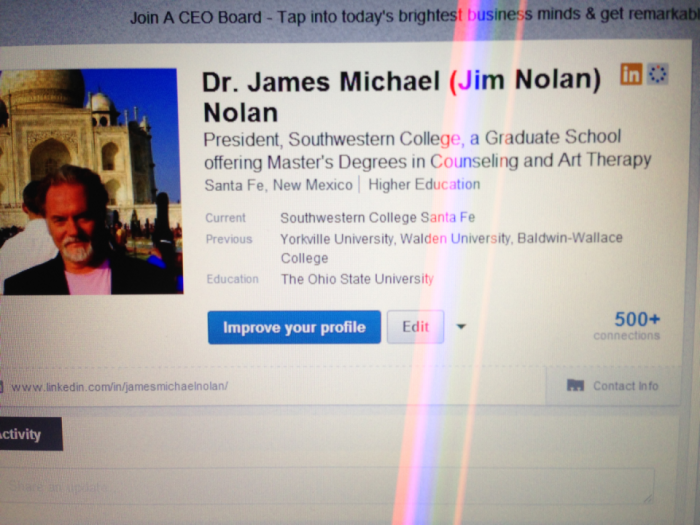Click the Taj Mahal profile photo
The width and height of the screenshot is (700, 525).
(91, 182)
